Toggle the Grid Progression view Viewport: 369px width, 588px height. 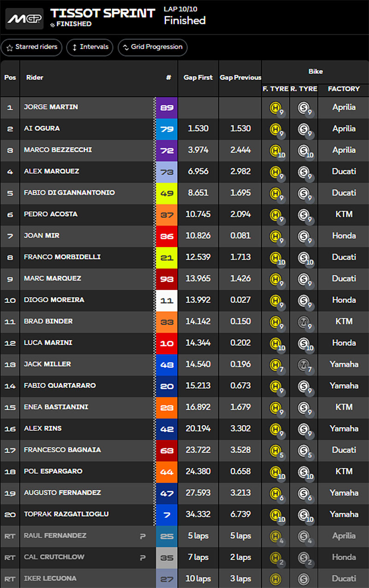153,47
